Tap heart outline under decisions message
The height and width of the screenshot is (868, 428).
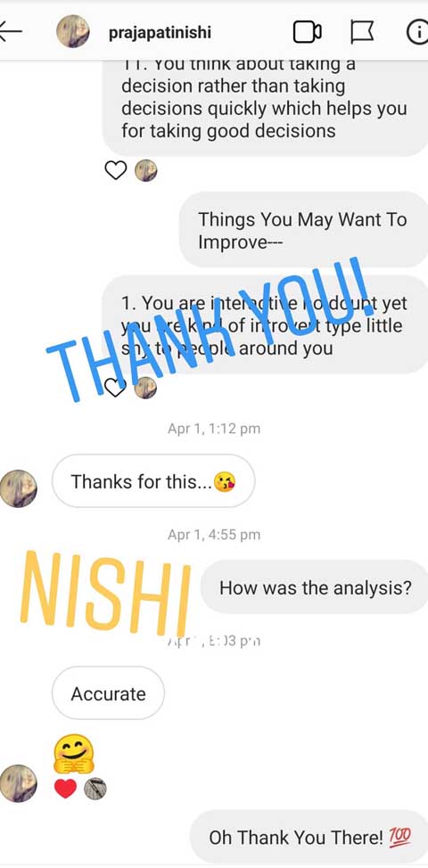click(x=116, y=170)
